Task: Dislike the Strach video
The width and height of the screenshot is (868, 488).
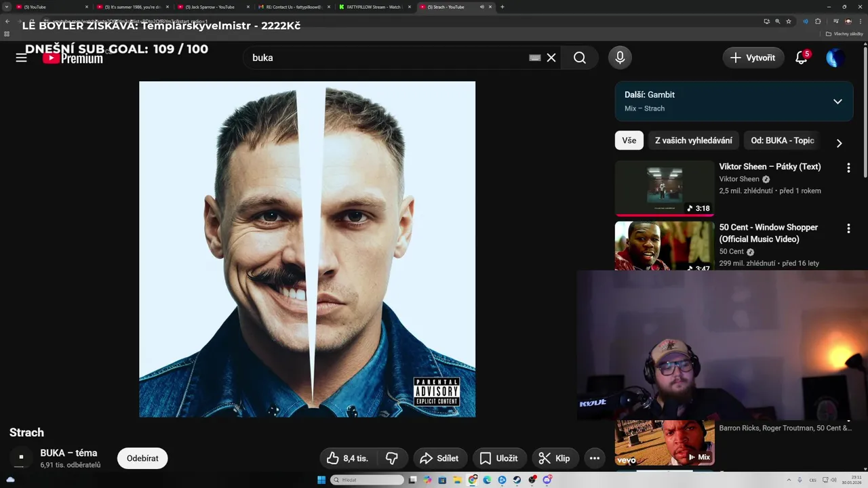Action: point(391,458)
